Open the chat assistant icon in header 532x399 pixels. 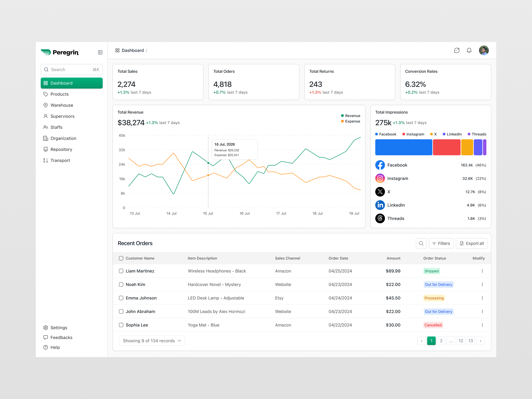tap(457, 50)
